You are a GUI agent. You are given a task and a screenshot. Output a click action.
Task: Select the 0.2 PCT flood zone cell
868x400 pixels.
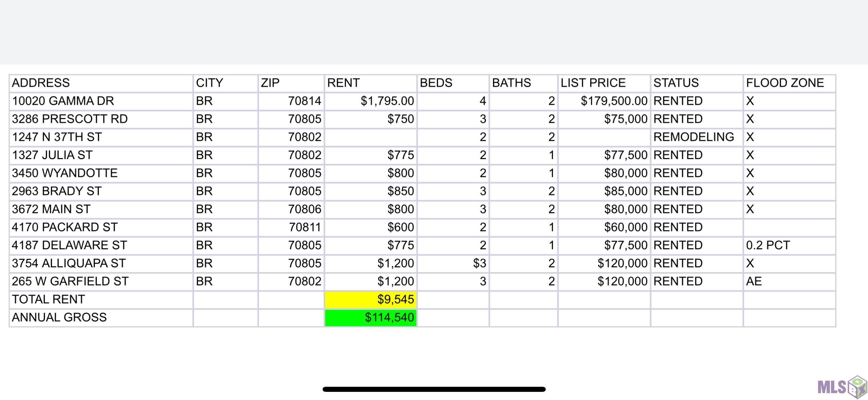pos(789,245)
